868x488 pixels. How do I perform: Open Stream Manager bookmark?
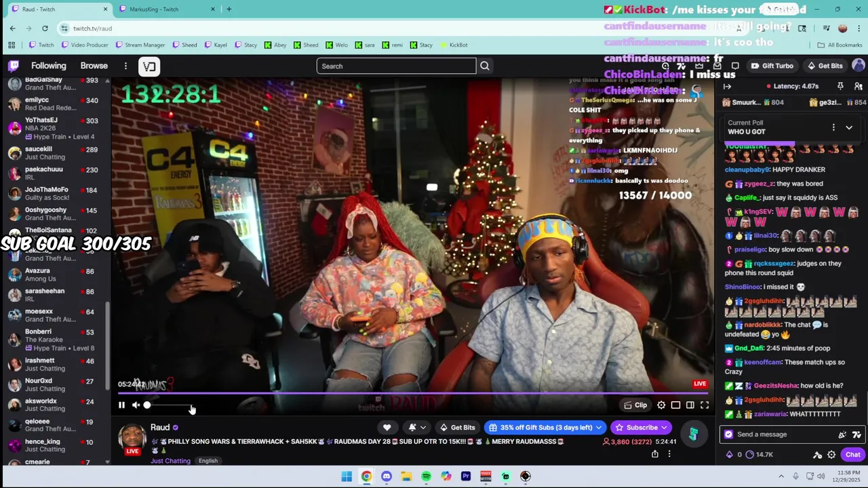click(140, 45)
